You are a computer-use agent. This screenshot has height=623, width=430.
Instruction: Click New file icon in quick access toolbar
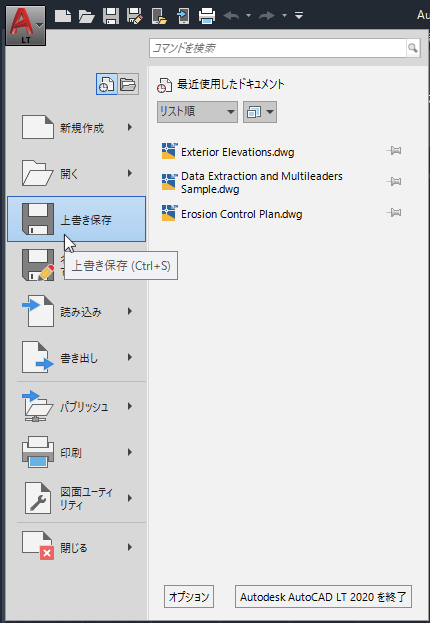(x=63, y=16)
